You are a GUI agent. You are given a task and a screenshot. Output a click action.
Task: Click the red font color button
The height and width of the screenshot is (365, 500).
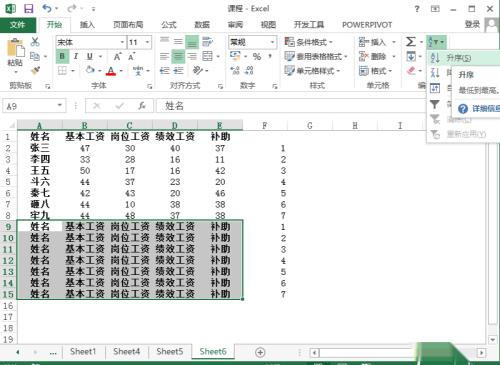pos(111,71)
